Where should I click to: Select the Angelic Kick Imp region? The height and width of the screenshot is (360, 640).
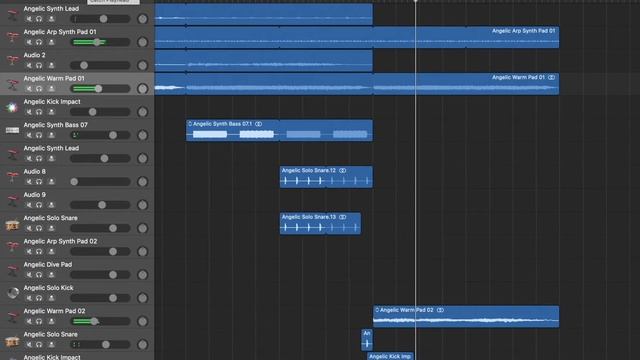[x=390, y=356]
